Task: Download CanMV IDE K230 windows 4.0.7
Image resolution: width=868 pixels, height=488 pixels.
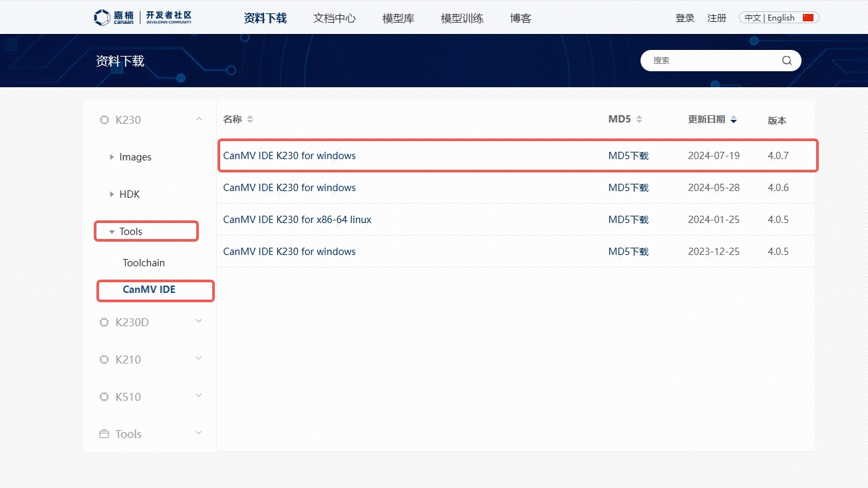Action: point(289,156)
